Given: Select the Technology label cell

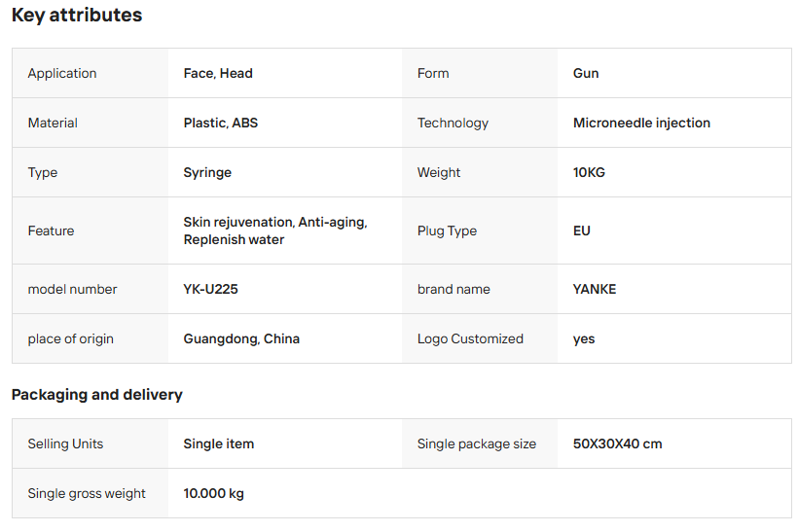Looking at the screenshot, I should pos(453,124).
